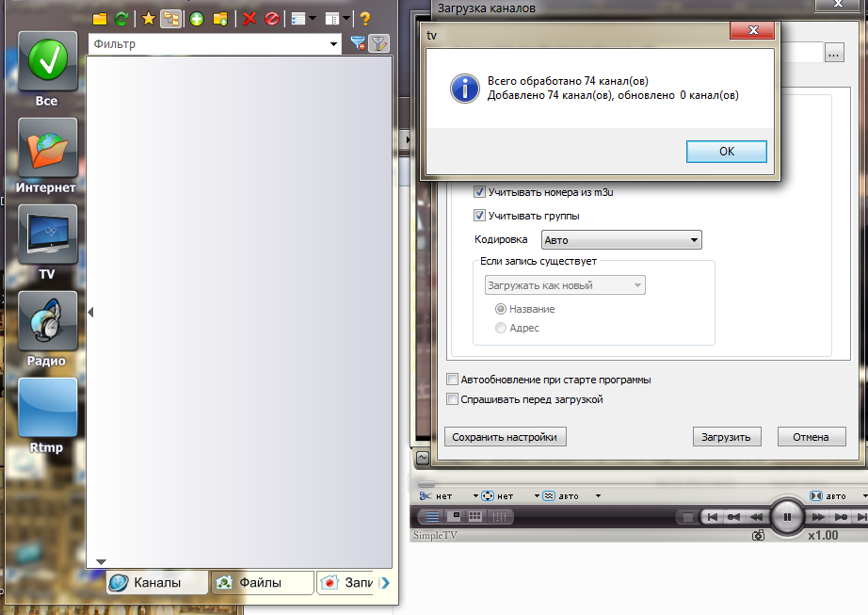Enable Спрашивать перед загрузкой checkbox
The height and width of the screenshot is (615, 868).
[x=452, y=399]
